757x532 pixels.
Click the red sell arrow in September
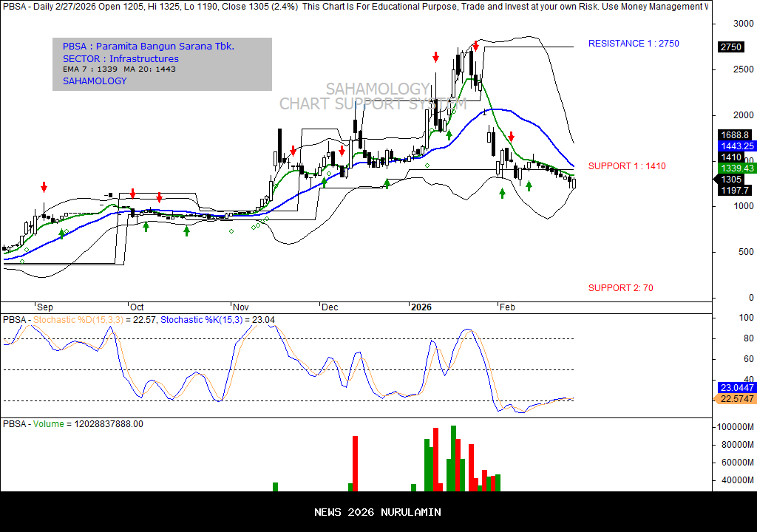44,187
